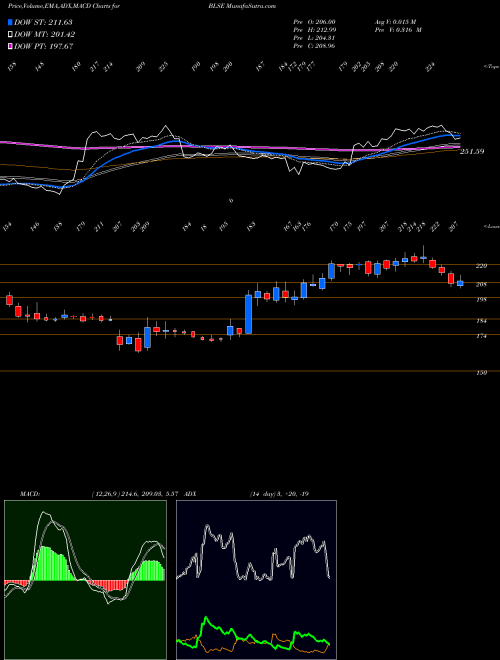Select the 'DOW PT: 197.67' legend label
The image size is (500, 660).
point(44,46)
